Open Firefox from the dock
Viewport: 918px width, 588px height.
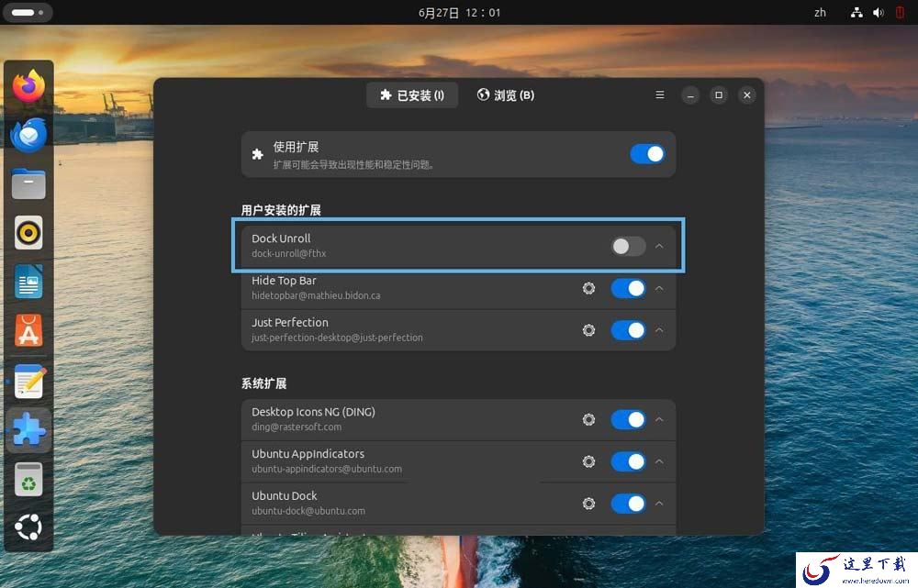coord(28,86)
